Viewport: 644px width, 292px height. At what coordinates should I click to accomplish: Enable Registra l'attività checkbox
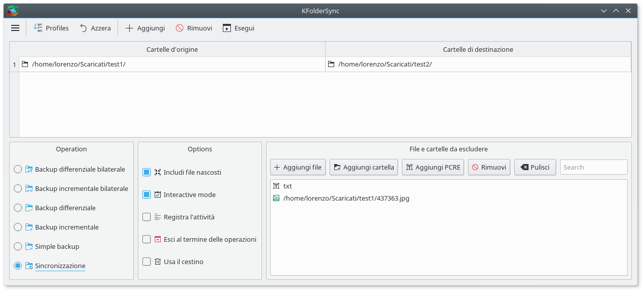[147, 217]
